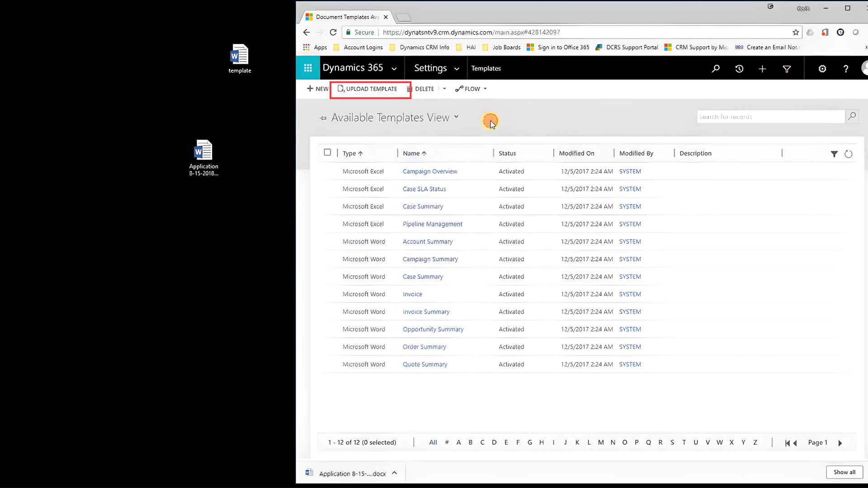Open the DCRS Support Portal bookmark

[x=627, y=47]
